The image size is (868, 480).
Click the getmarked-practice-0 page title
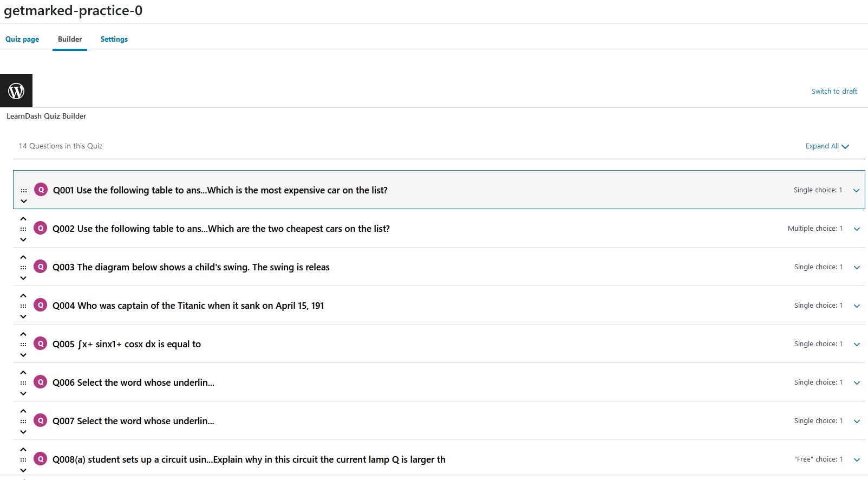73,11
